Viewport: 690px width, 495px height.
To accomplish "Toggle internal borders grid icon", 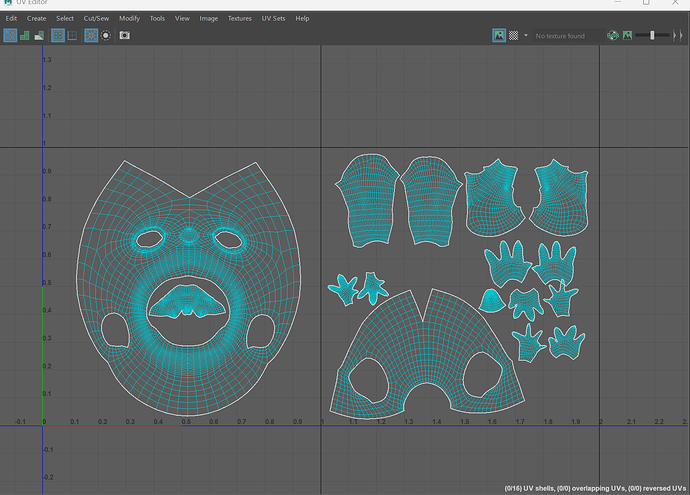I will point(72,36).
